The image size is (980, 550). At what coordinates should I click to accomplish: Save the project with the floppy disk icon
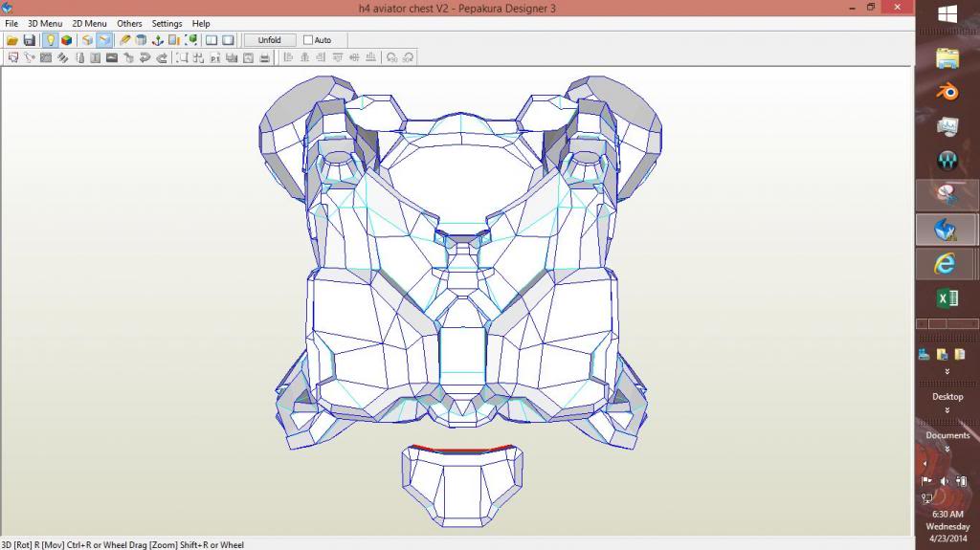(29, 40)
